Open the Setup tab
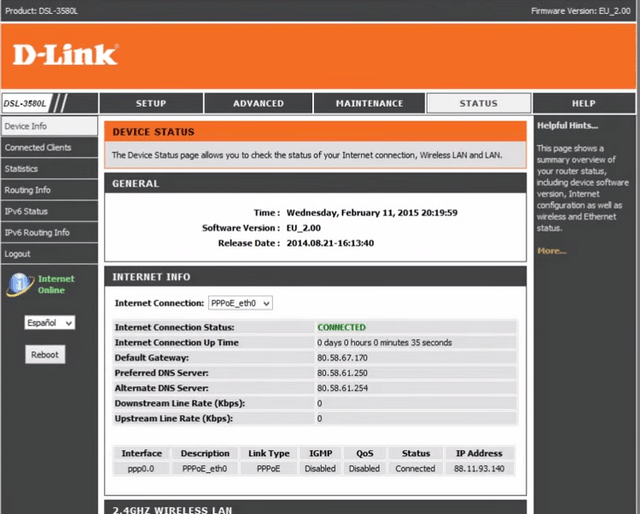The width and height of the screenshot is (640, 514). (151, 103)
